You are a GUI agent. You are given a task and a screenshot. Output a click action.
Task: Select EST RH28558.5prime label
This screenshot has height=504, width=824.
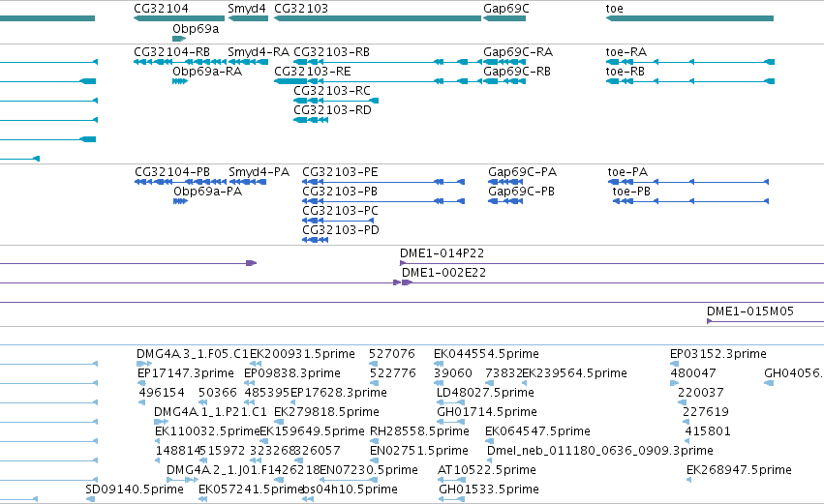pos(420,432)
